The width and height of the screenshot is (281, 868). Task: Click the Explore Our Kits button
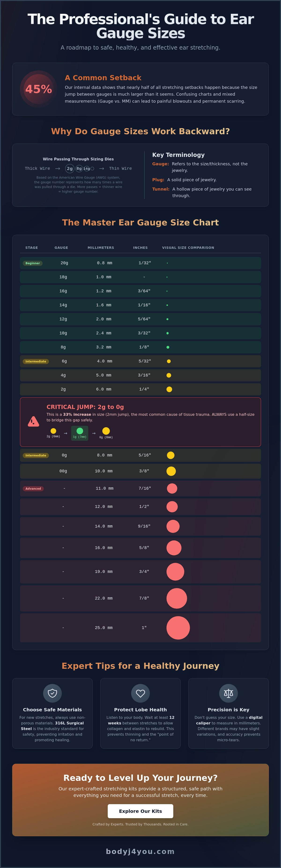point(140,811)
